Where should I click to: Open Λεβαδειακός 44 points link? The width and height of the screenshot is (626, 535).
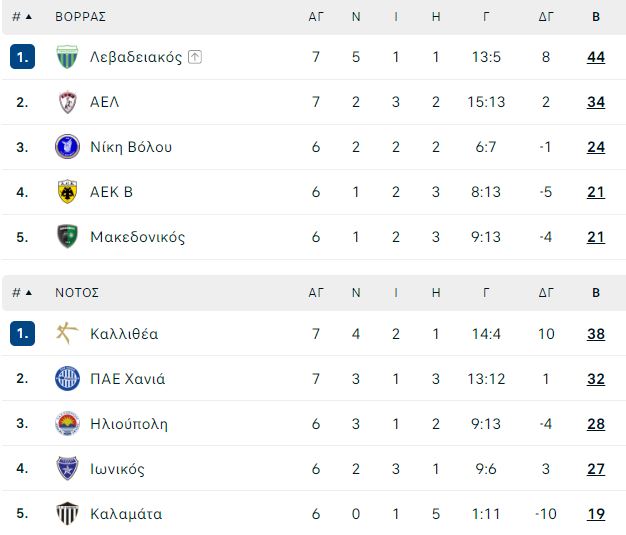[x=596, y=57]
